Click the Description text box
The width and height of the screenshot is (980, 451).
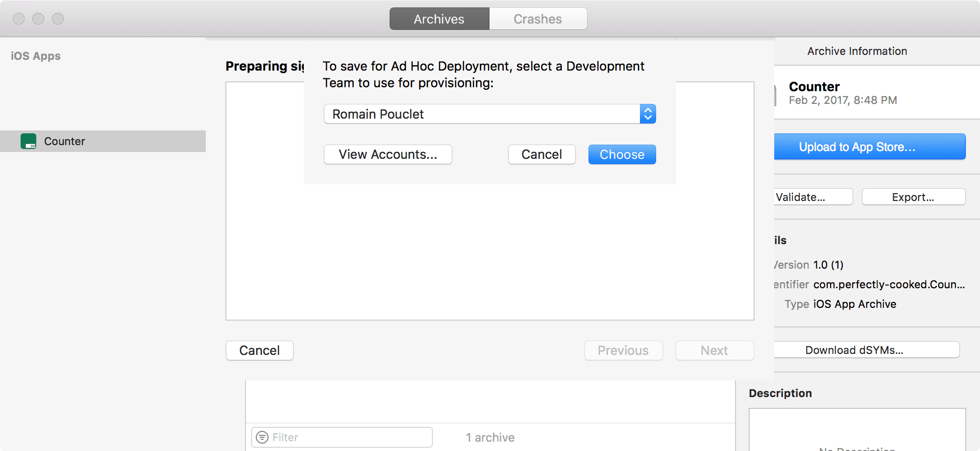pyautogui.click(x=857, y=430)
